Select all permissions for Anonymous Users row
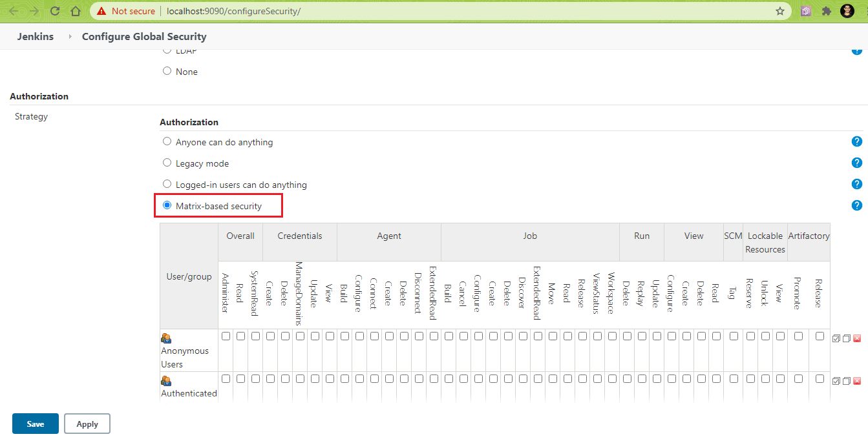The height and width of the screenshot is (441, 868). click(836, 338)
